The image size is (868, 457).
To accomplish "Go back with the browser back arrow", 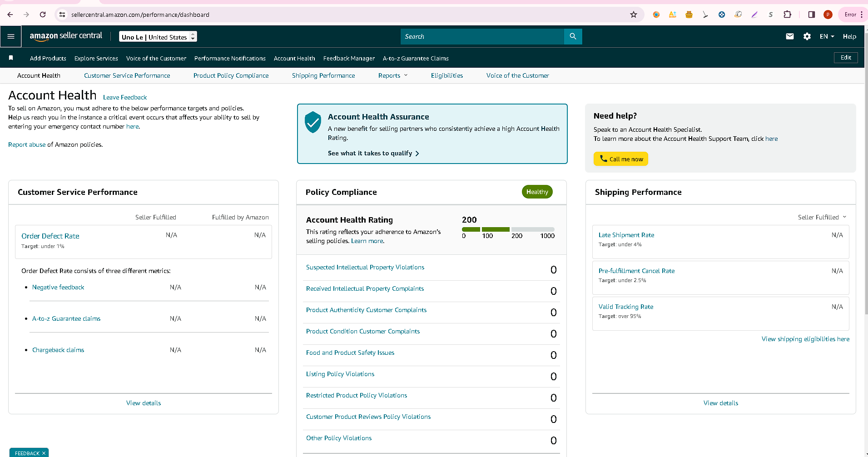I will [10, 15].
